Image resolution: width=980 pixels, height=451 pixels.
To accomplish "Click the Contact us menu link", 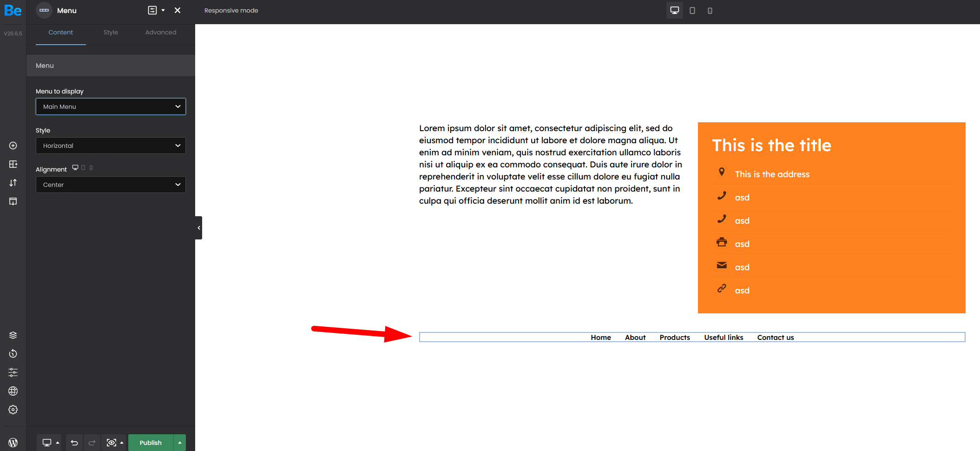I will tap(776, 338).
